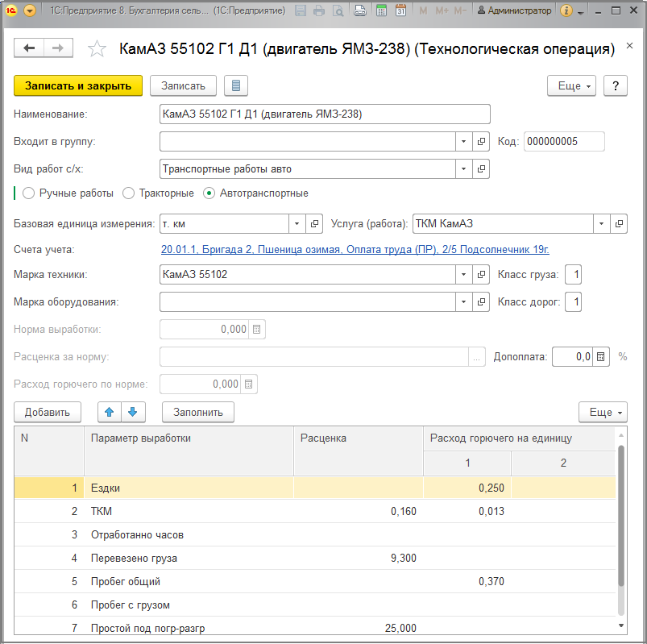The image size is (647, 644).
Task: Click the 0,160 Расценка cell
Action: click(x=359, y=511)
